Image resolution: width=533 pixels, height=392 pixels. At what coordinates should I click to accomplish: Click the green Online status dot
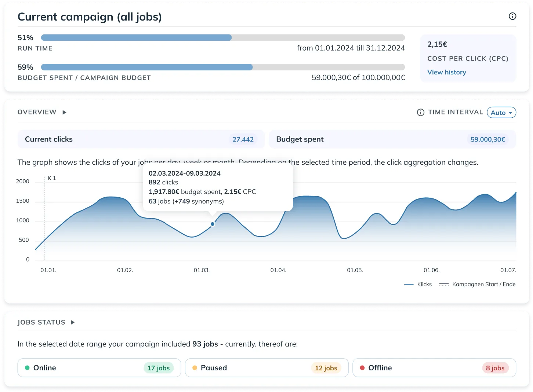[27, 368]
